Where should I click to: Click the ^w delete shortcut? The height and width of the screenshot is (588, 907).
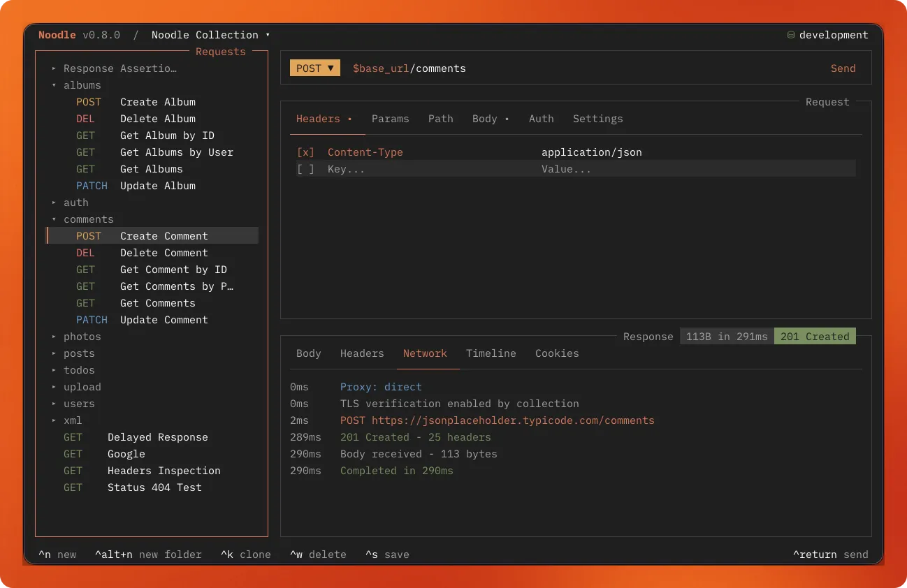pos(318,554)
